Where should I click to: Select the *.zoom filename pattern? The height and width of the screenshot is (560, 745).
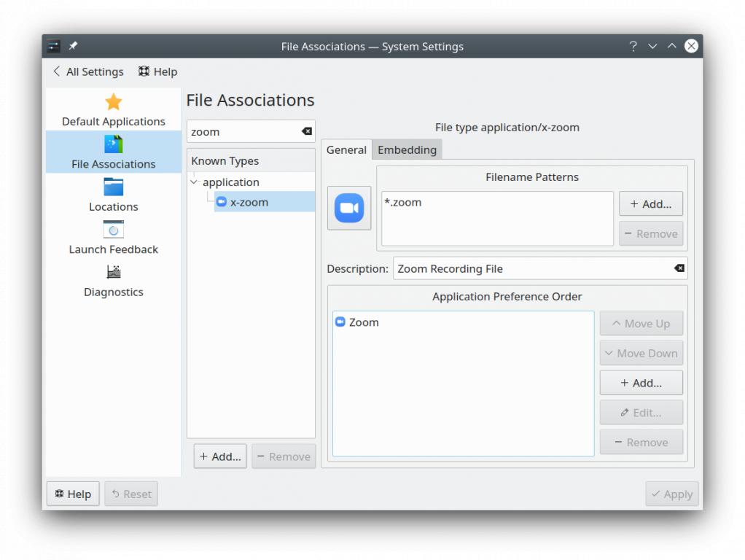click(403, 203)
